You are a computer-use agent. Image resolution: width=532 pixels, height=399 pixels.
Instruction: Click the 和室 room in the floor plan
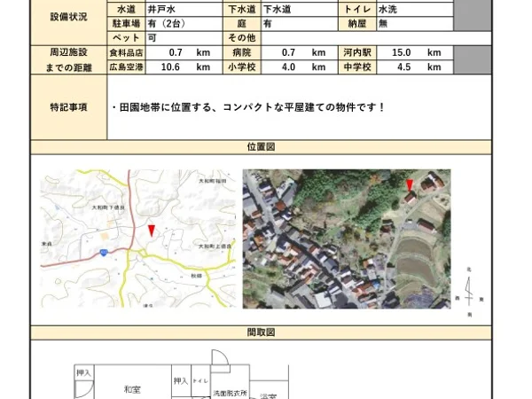132,389
